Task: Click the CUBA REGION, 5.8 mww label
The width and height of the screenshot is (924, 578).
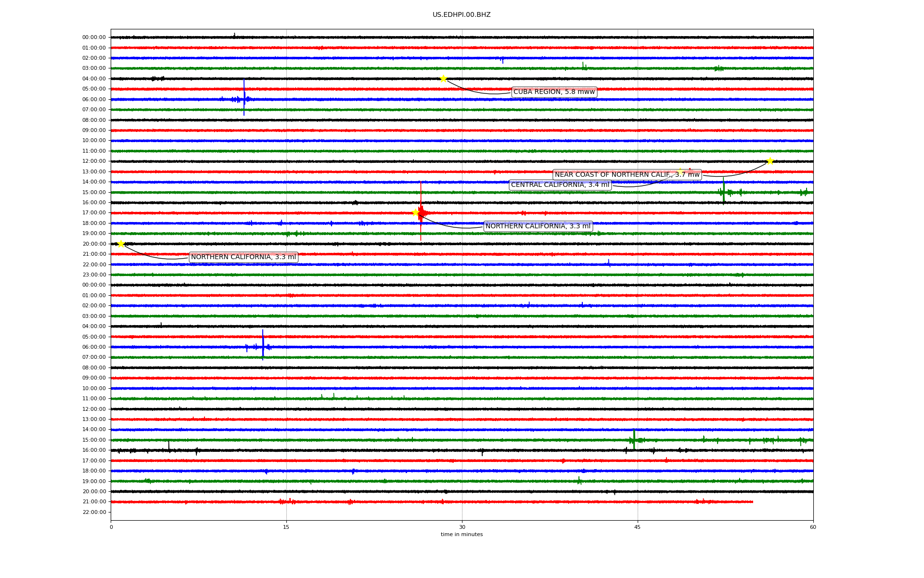Action: pyautogui.click(x=553, y=92)
